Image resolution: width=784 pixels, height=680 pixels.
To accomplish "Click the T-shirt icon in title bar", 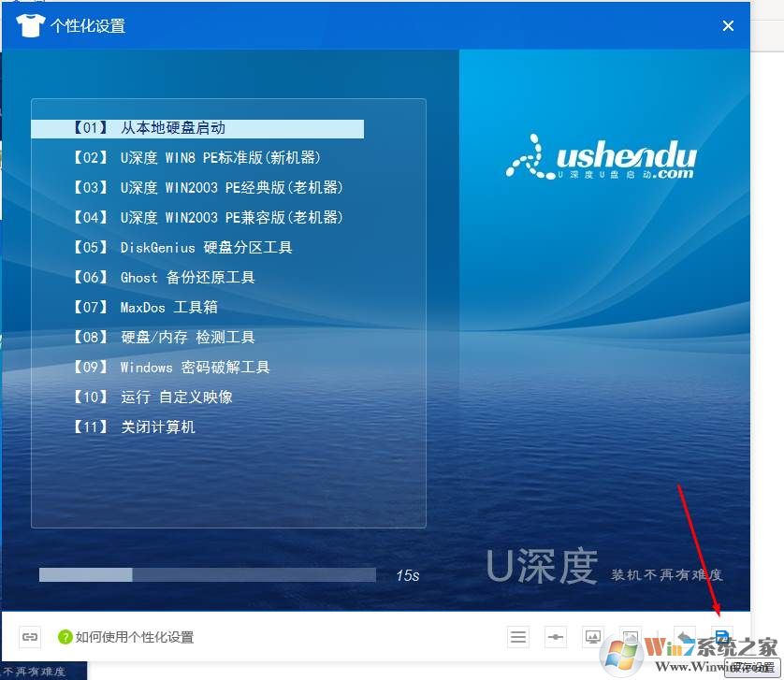I will click(30, 25).
